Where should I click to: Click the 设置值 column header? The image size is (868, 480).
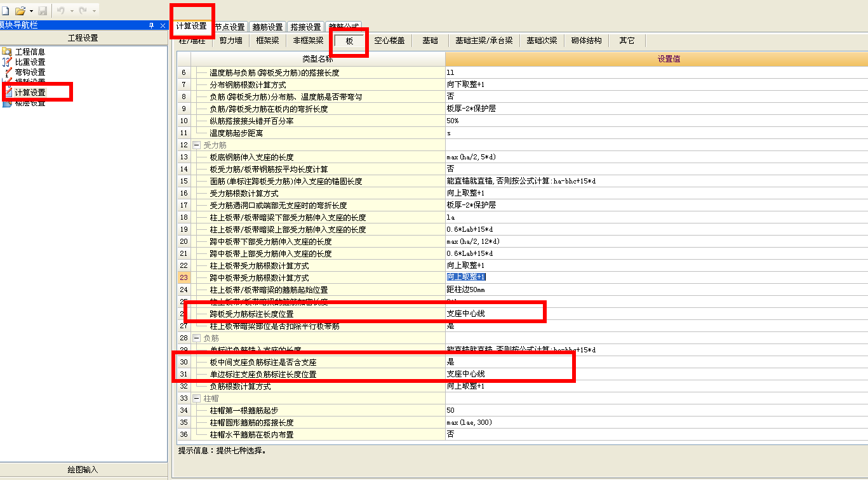(657, 59)
